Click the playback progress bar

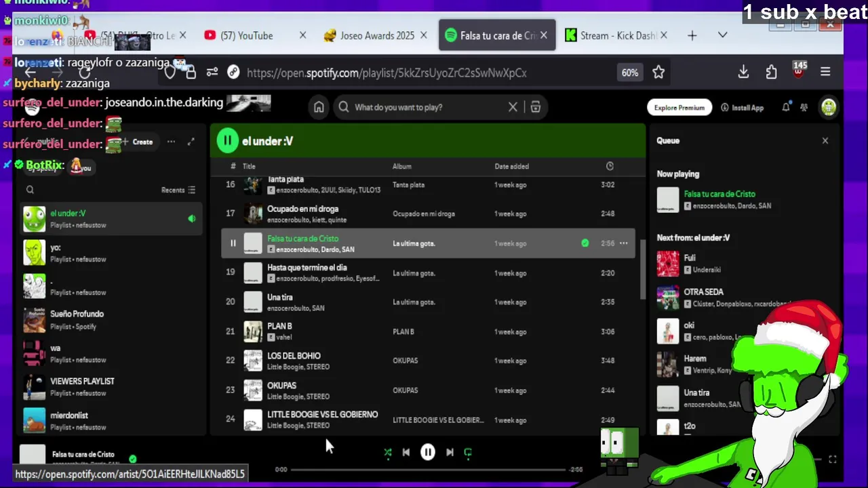coord(427,469)
